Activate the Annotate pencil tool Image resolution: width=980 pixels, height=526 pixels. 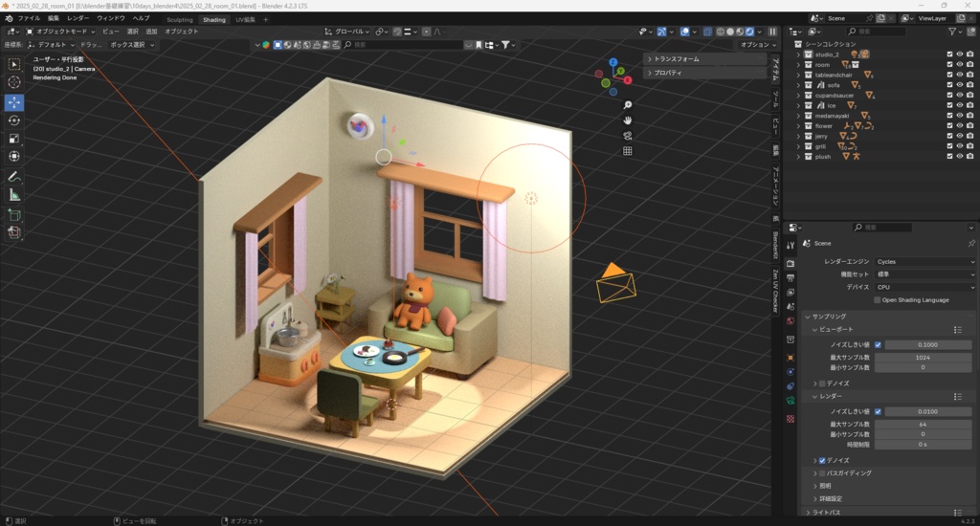(x=13, y=177)
